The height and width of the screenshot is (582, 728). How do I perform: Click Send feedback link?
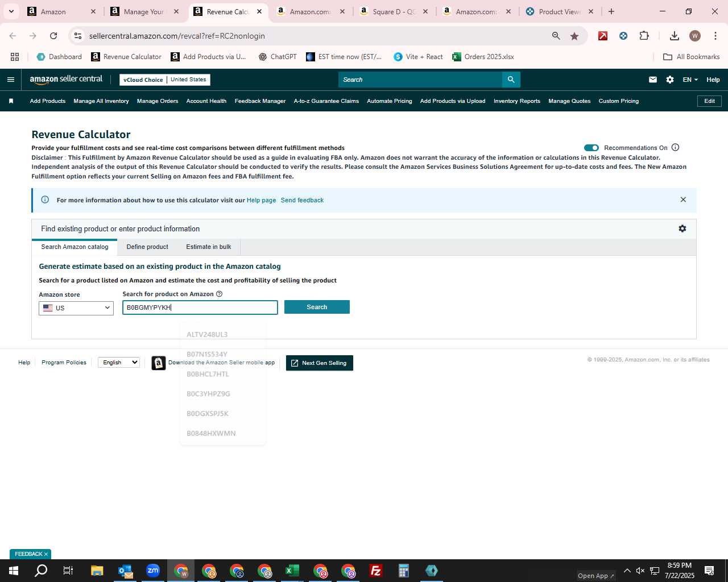pos(302,200)
